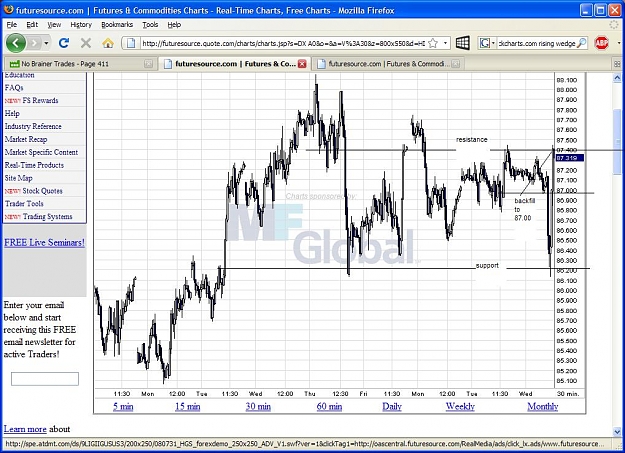Reload the page with the Refresh icon
Viewport: 625px width, 453px height.
tap(64, 43)
